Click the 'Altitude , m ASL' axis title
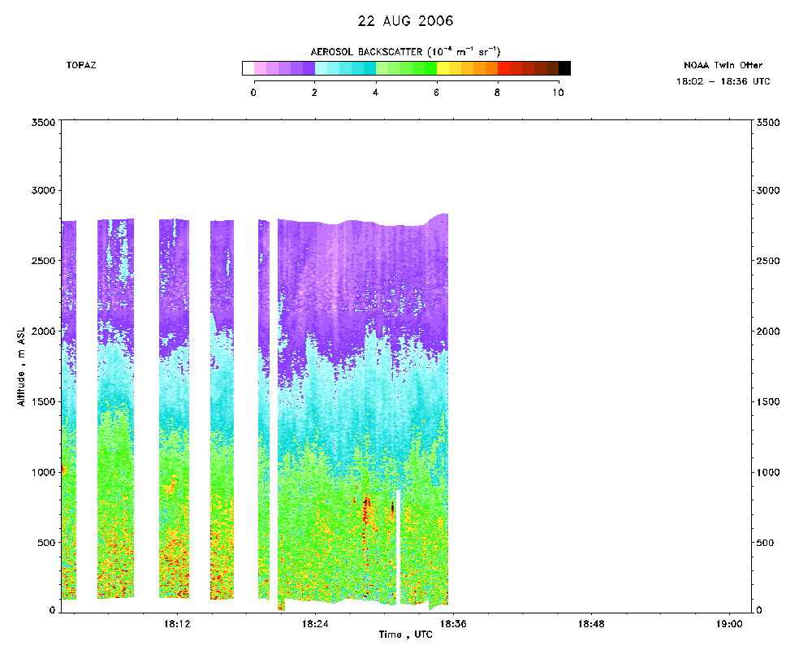The image size is (812, 650). pos(21,366)
